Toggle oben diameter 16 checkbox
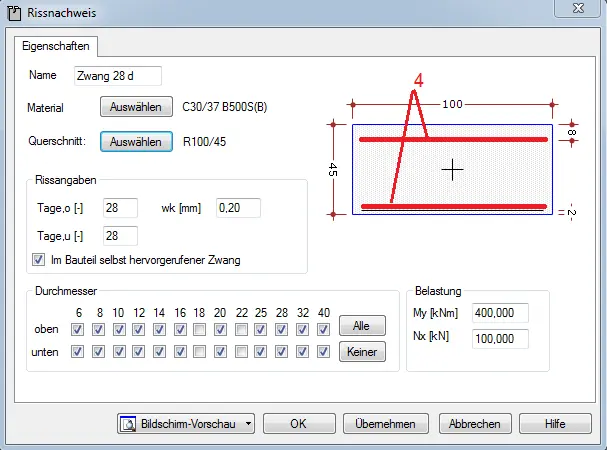 (x=180, y=330)
